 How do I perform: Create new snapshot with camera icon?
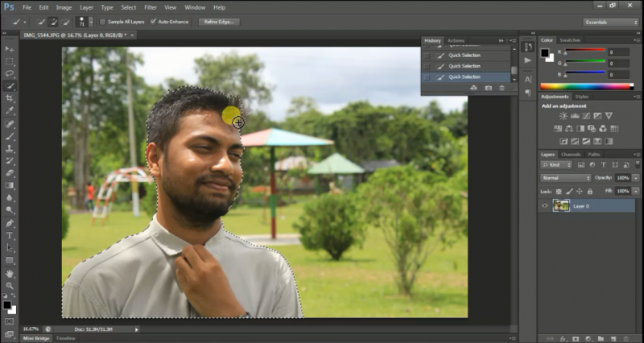coord(488,87)
